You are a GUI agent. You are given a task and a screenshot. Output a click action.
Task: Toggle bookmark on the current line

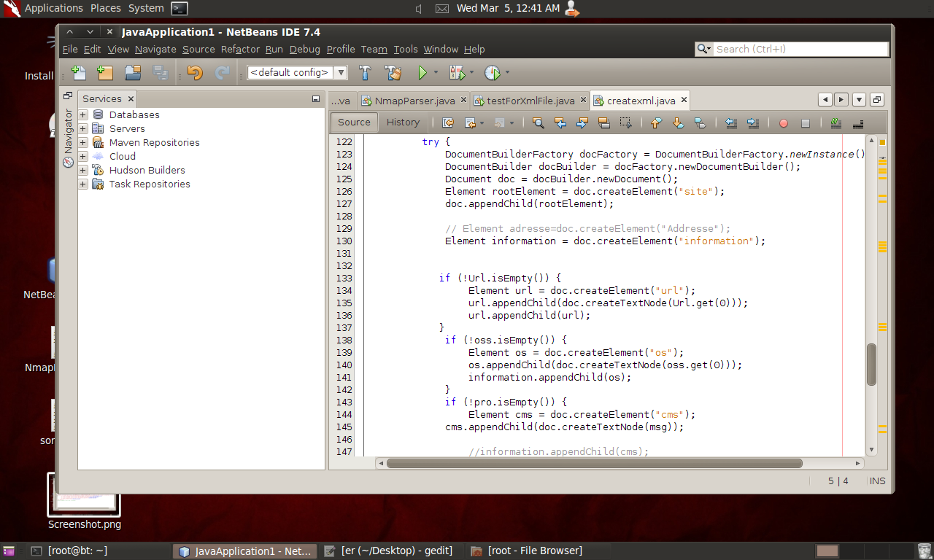coord(700,122)
